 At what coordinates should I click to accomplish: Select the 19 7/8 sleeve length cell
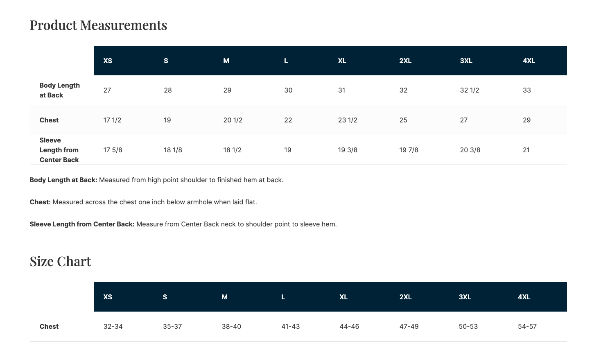point(409,150)
